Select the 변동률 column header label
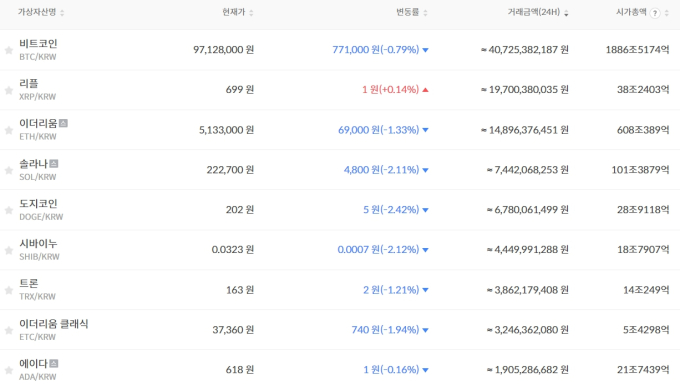 (x=408, y=12)
